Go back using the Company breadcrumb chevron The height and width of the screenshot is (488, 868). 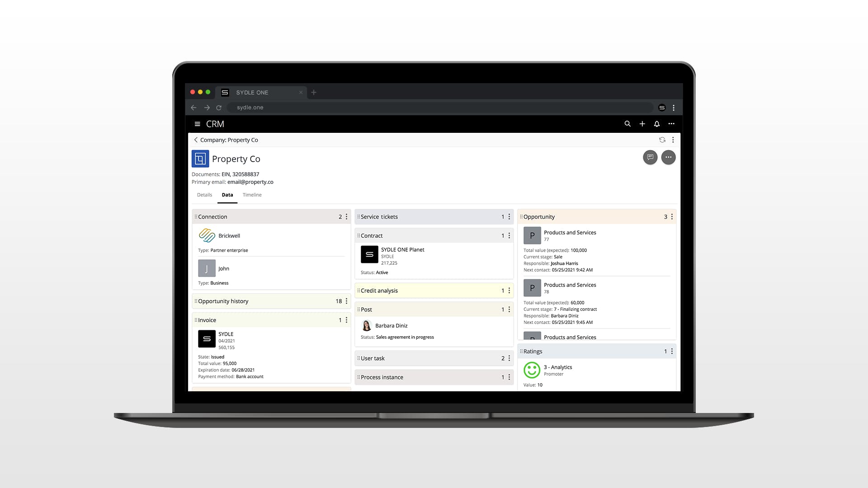tap(196, 140)
